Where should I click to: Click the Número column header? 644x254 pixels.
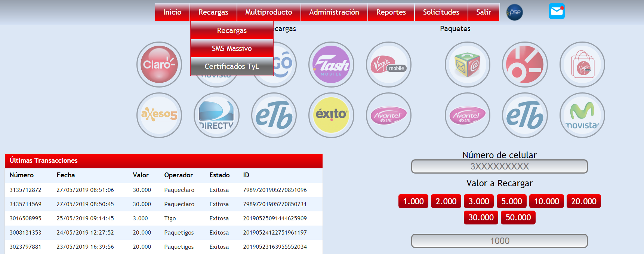22,175
